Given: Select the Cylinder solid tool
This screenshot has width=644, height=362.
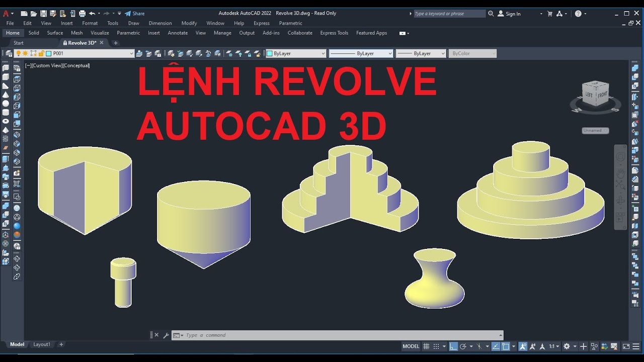Looking at the screenshot, I should pyautogui.click(x=6, y=112).
